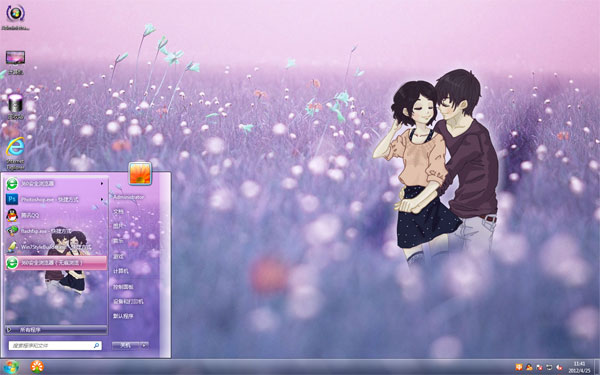
Task: Open flashfxp.exe shortcut in Start menu
Action: point(56,231)
